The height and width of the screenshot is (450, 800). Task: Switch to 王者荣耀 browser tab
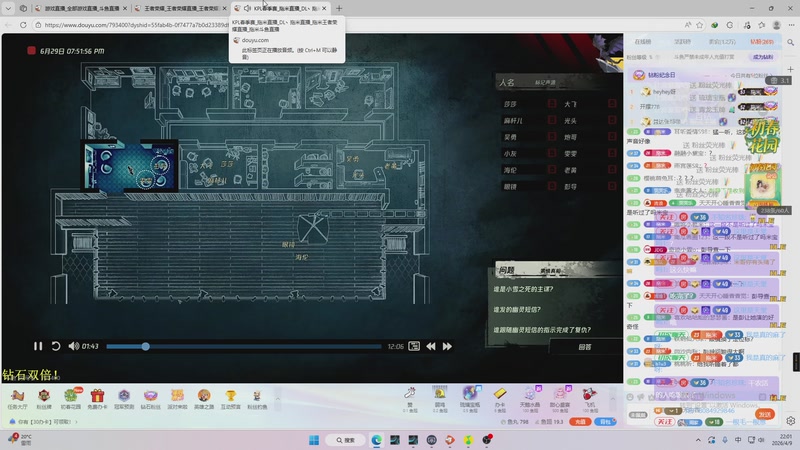(x=181, y=8)
